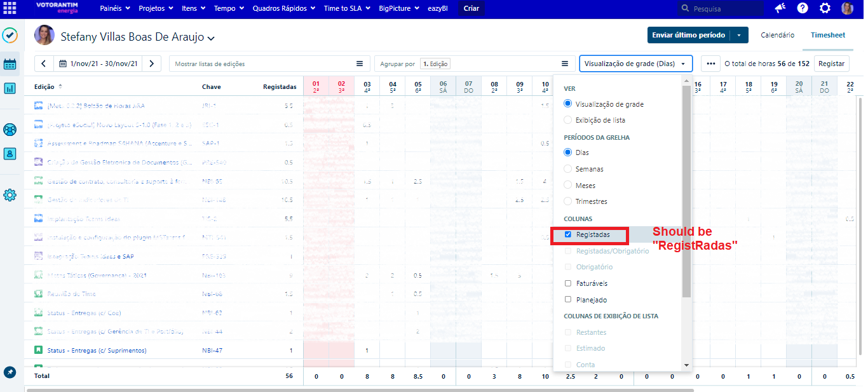Open the reports chart icon in sidebar
868x392 pixels.
(x=10, y=88)
